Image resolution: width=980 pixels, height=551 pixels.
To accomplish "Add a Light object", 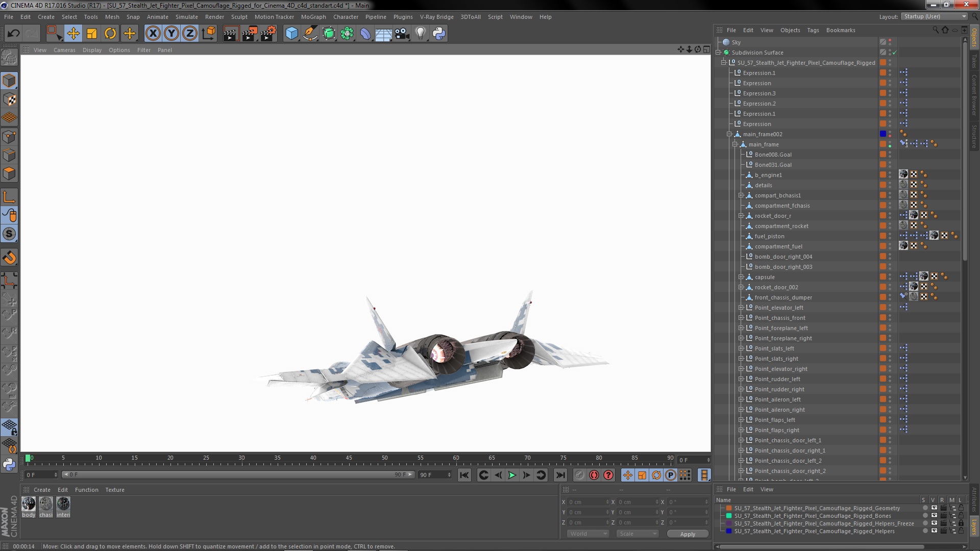I will point(421,34).
